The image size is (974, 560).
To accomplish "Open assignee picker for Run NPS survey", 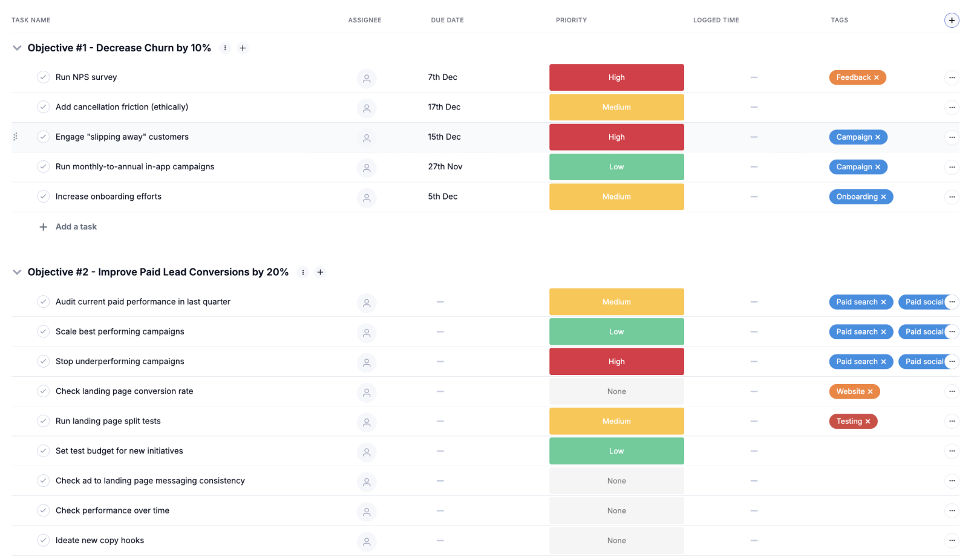I will (367, 79).
